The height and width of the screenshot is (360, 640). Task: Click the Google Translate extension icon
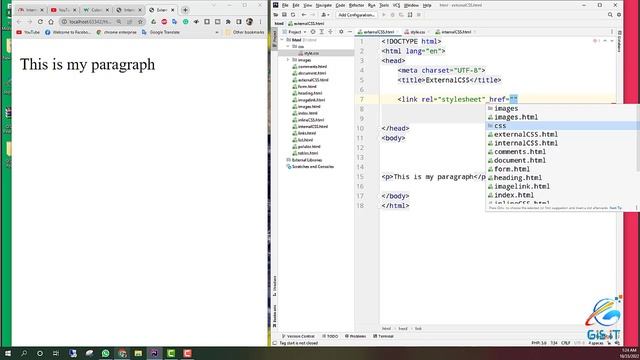175,22
